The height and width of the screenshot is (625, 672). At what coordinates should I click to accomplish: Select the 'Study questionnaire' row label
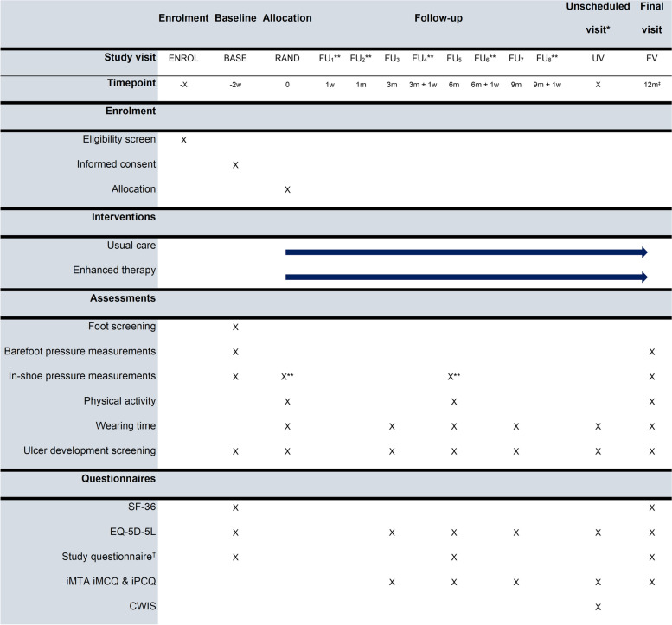pos(108,557)
